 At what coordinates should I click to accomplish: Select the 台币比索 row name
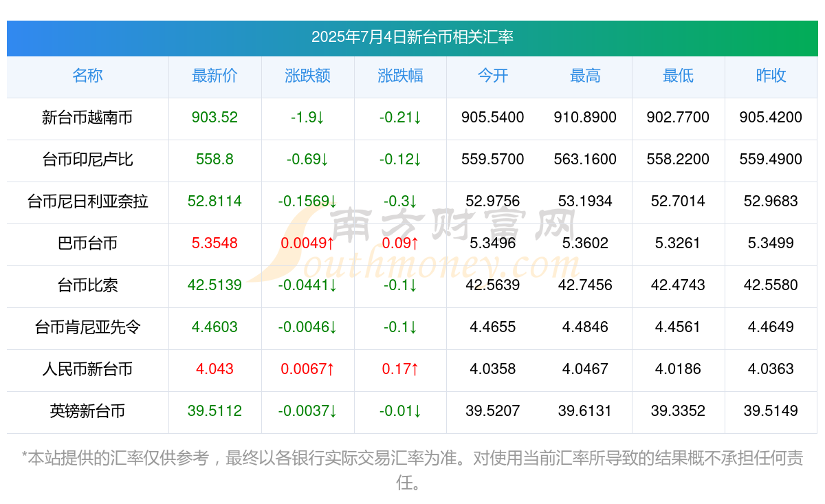click(x=87, y=285)
